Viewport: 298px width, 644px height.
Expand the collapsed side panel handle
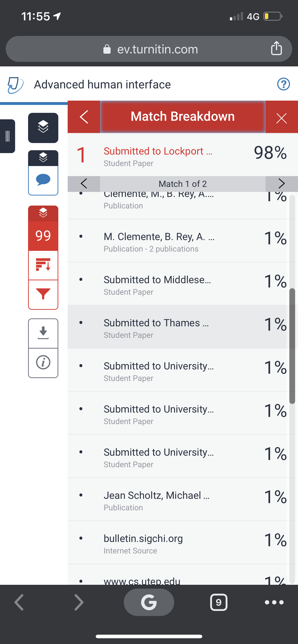(x=7, y=136)
